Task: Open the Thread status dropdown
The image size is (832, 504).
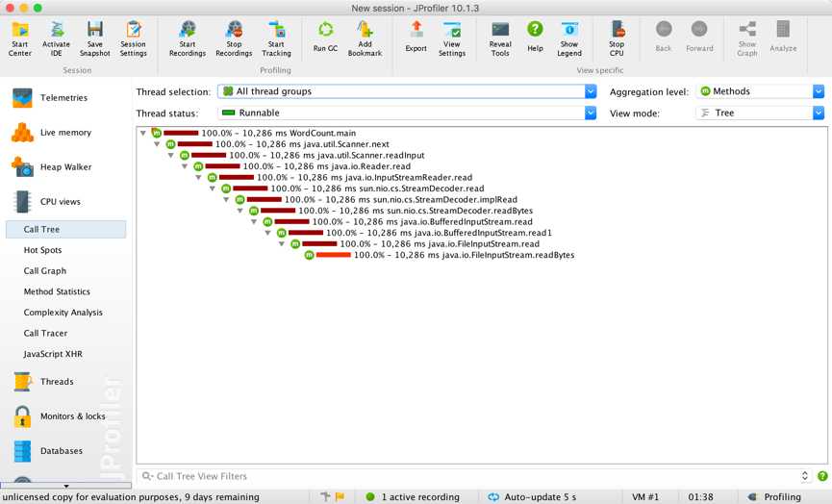Action: [407, 113]
